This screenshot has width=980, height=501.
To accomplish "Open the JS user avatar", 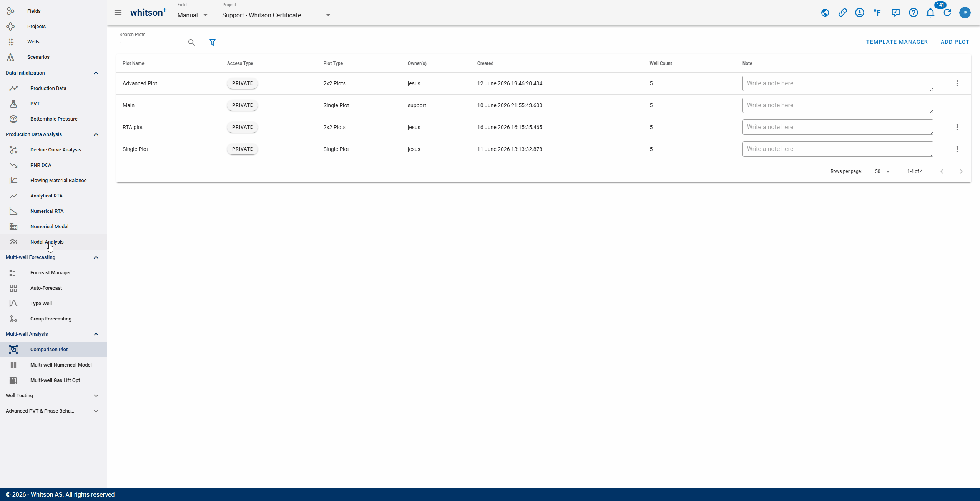I will click(x=965, y=13).
